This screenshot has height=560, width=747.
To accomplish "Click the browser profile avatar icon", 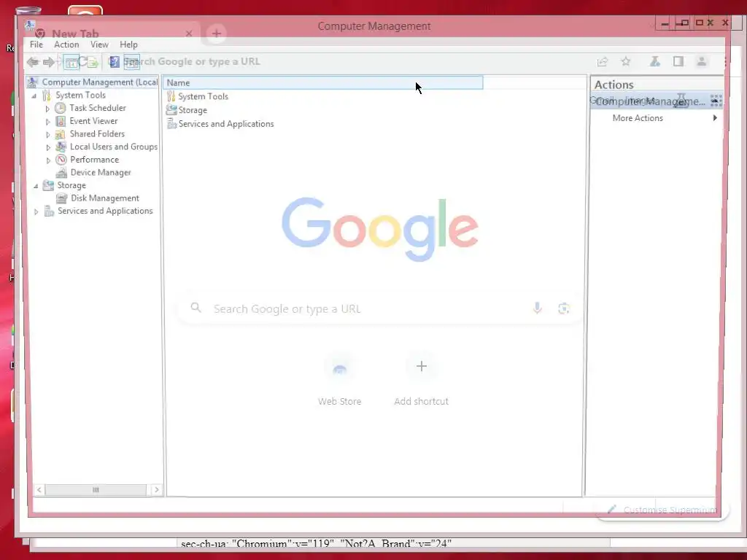I will 701,61.
